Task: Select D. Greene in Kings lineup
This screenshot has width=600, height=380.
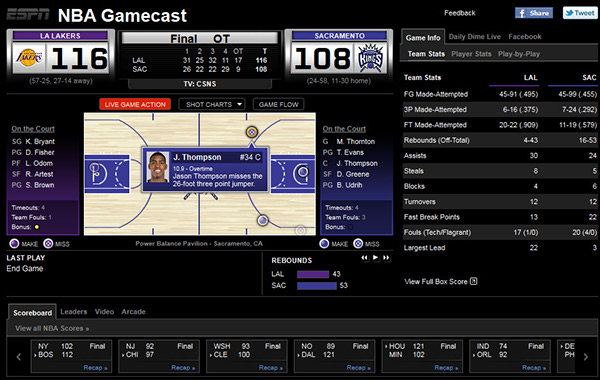Action: [x=353, y=174]
